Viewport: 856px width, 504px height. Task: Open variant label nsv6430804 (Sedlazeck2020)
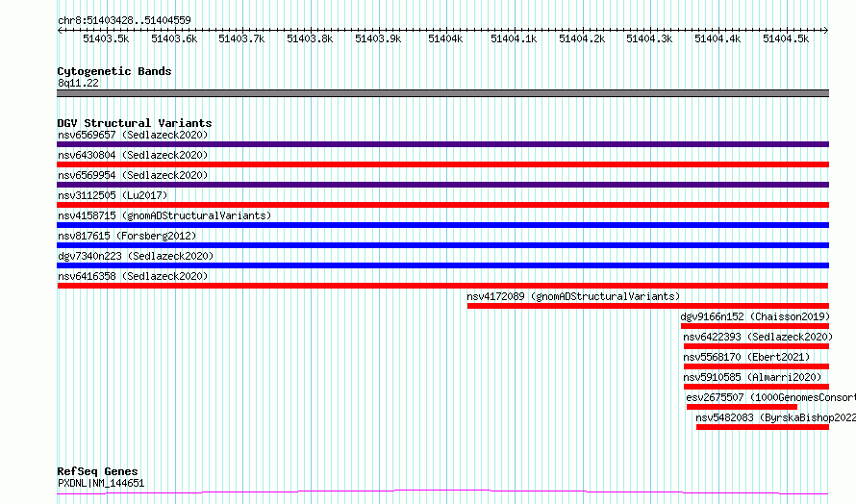click(x=133, y=155)
